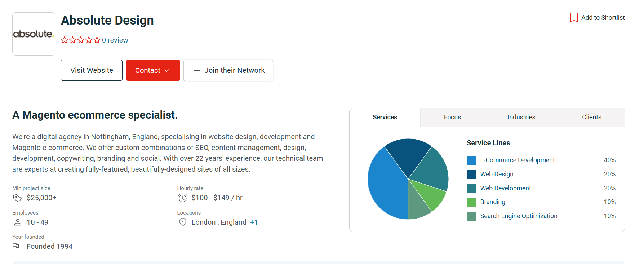The width and height of the screenshot is (644, 264).
Task: Click the first rating star
Action: [x=65, y=40]
